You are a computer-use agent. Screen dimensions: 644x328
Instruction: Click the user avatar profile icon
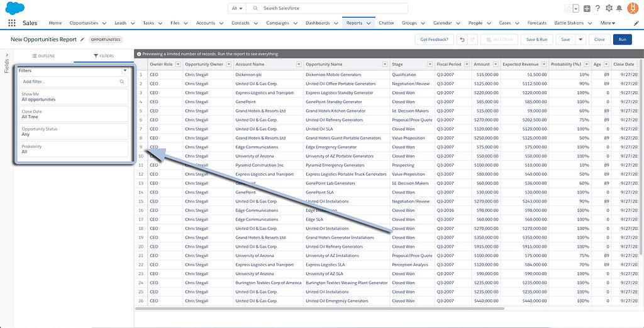[x=633, y=8]
